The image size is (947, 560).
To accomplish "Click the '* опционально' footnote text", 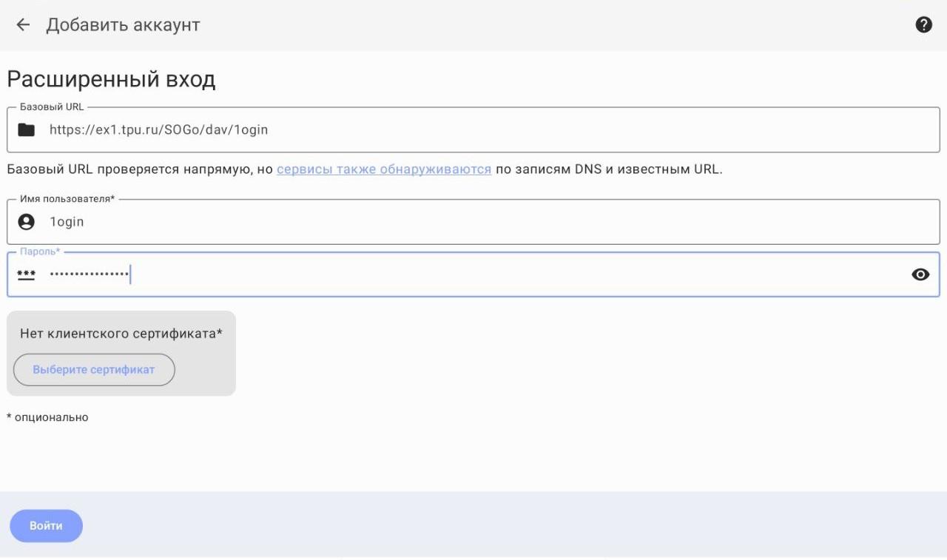I will [47, 417].
